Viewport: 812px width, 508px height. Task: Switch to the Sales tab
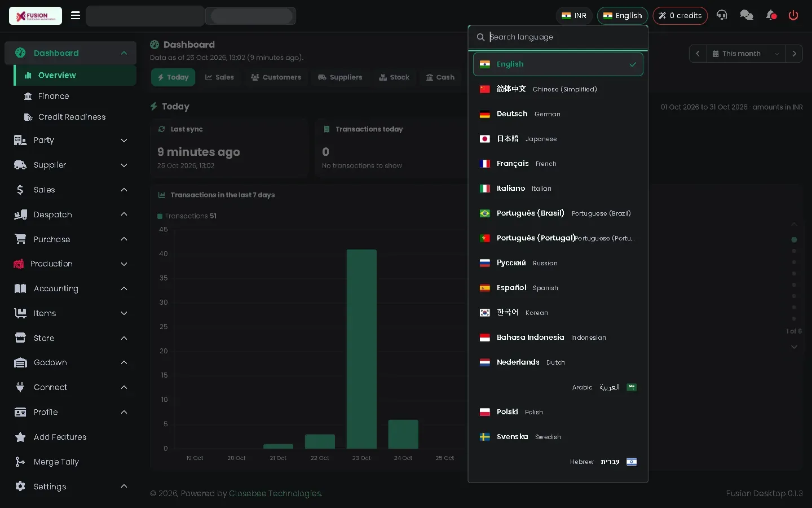pos(219,77)
